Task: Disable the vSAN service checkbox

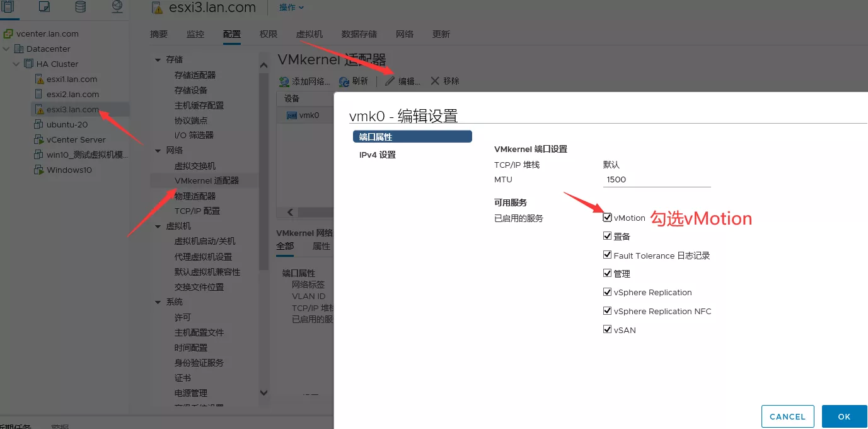Action: pos(608,329)
